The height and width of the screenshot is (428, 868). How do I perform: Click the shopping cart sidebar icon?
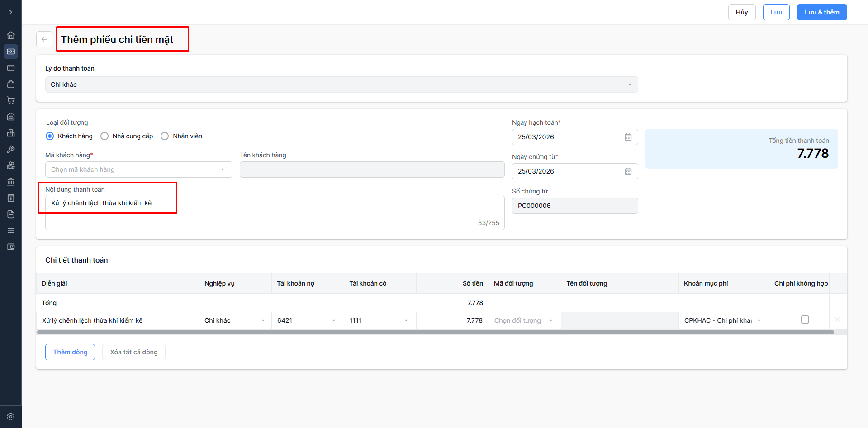click(11, 100)
